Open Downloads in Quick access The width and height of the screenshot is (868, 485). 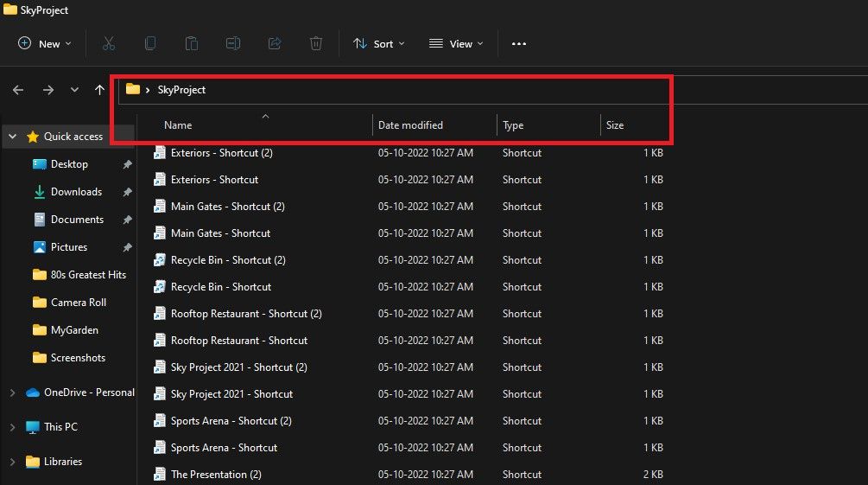[x=76, y=192]
